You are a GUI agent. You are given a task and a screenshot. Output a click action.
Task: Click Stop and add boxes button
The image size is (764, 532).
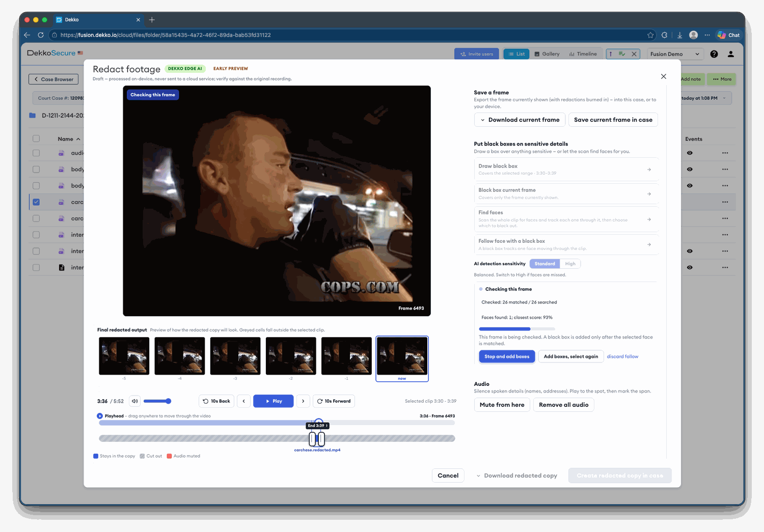point(507,356)
